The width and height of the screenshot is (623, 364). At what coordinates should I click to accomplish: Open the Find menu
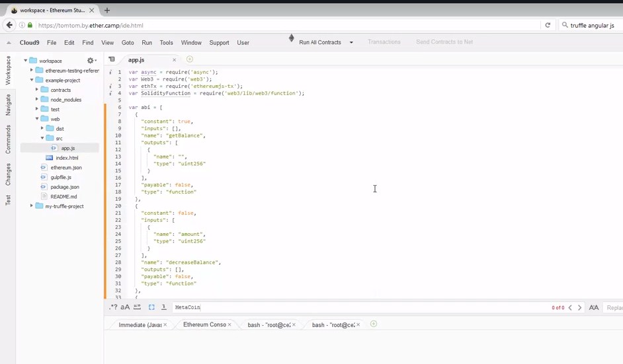click(88, 42)
